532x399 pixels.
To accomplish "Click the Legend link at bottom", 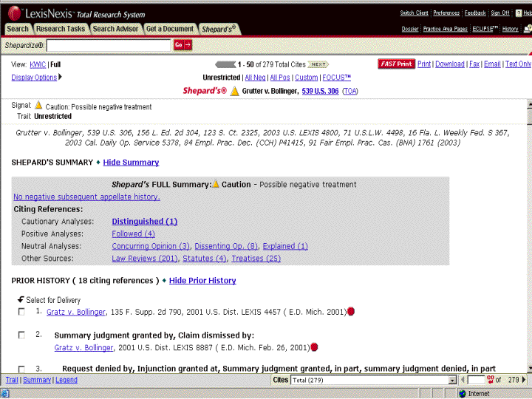I will [66, 380].
